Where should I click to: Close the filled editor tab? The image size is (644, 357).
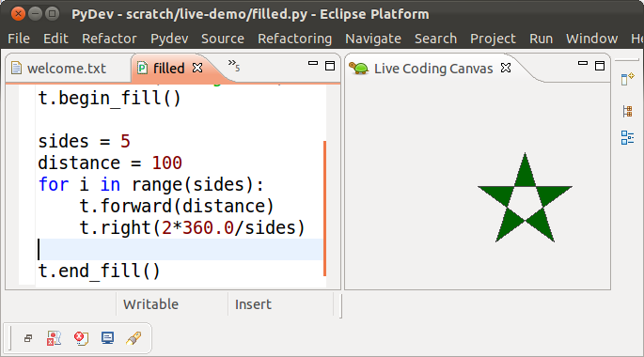point(197,68)
